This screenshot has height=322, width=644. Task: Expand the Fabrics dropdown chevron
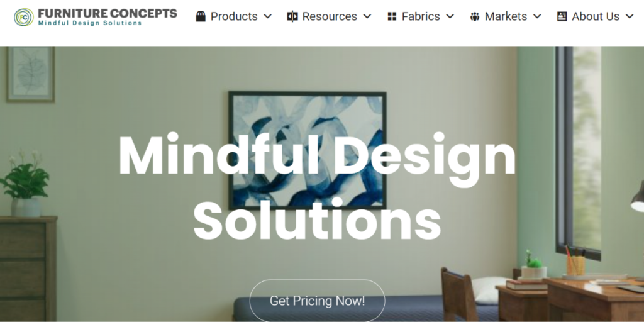pyautogui.click(x=450, y=16)
